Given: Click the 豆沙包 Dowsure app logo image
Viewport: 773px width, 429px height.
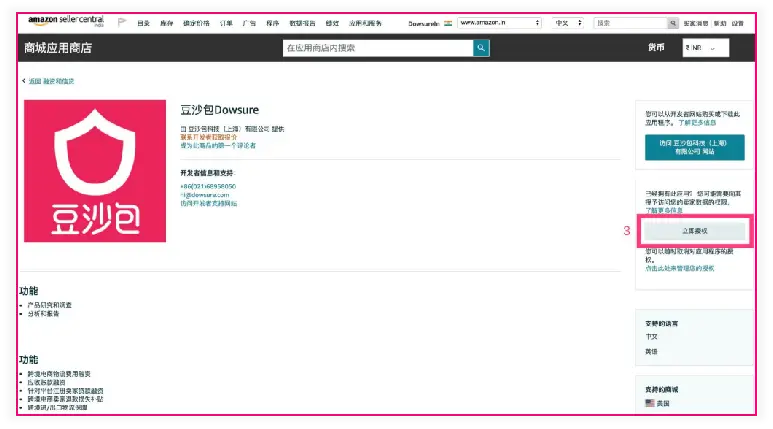Looking at the screenshot, I should pyautogui.click(x=95, y=171).
